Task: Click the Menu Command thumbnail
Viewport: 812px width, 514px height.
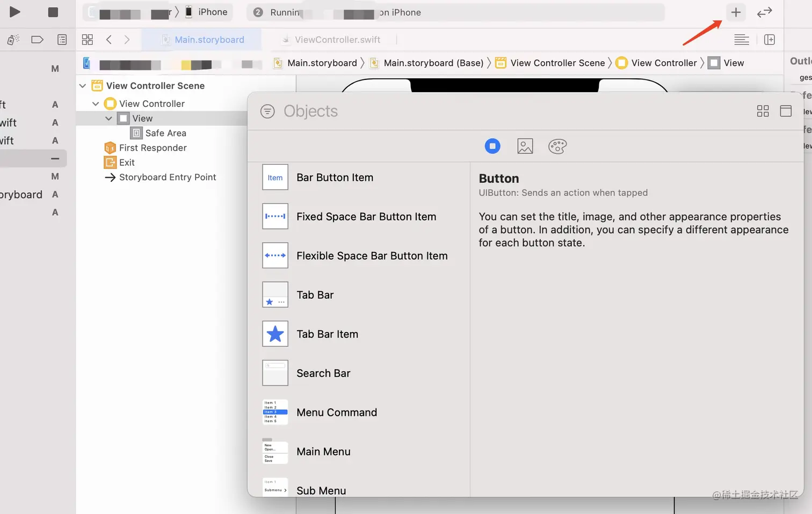Action: coord(275,412)
